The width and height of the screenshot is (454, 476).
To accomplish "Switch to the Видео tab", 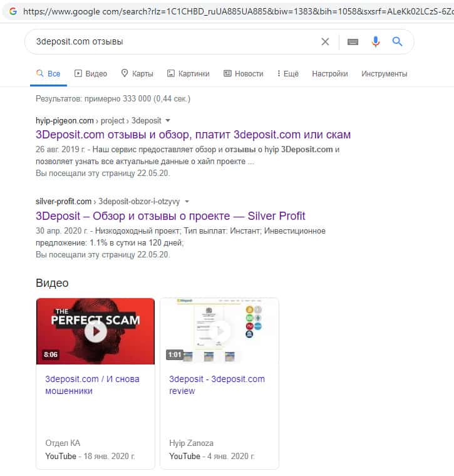I will click(x=91, y=73).
